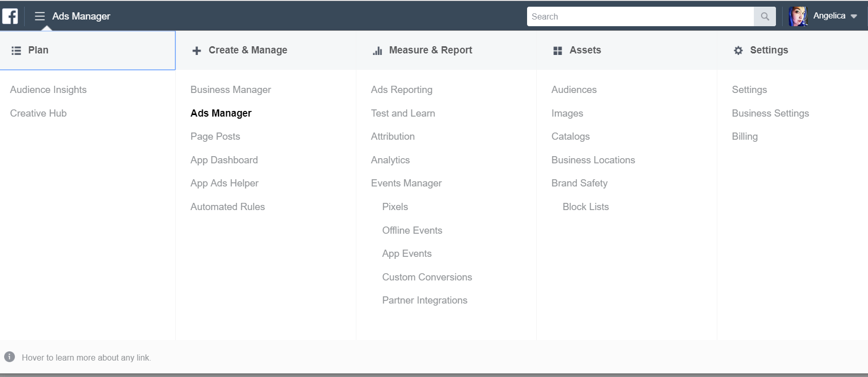
Task: Click the Plan list icon
Action: (x=16, y=50)
